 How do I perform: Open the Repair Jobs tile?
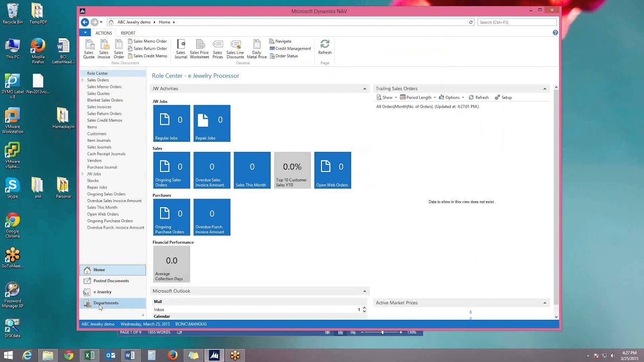click(212, 123)
